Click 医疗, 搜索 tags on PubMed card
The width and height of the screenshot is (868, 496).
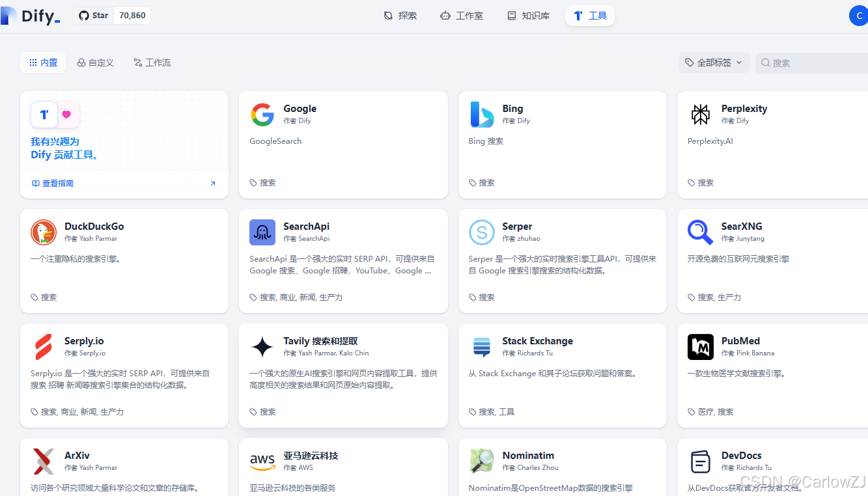(716, 412)
